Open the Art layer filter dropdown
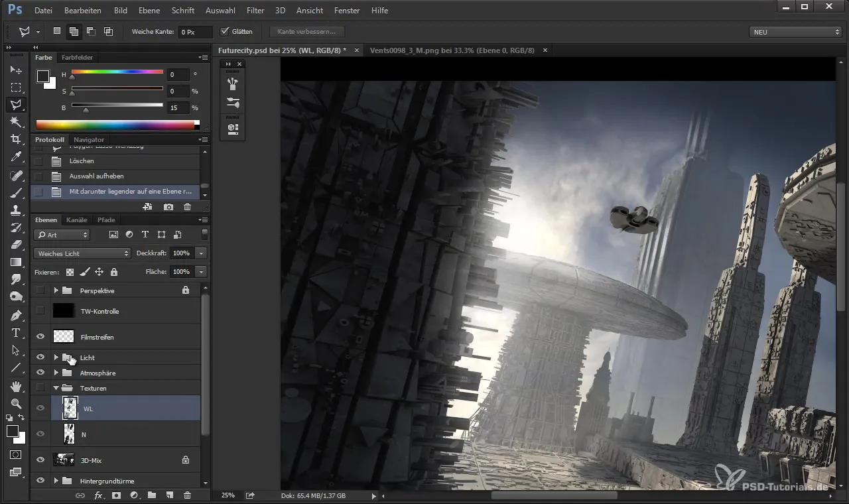The image size is (849, 504). 61,235
